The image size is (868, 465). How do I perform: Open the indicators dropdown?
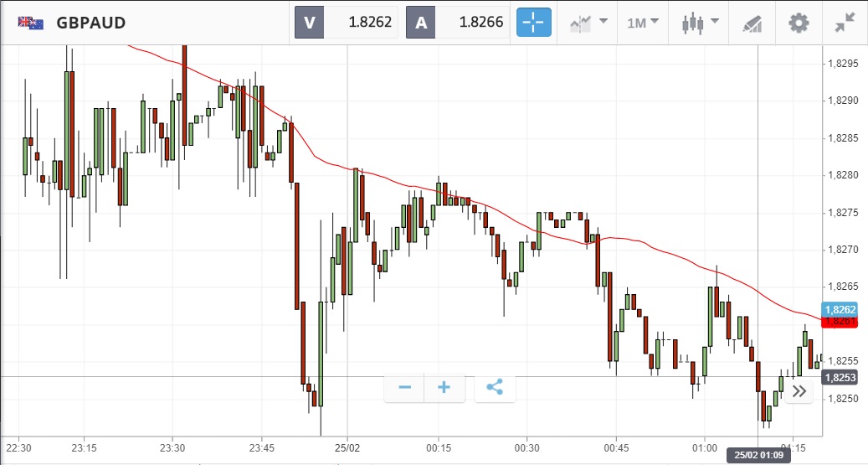[x=588, y=23]
